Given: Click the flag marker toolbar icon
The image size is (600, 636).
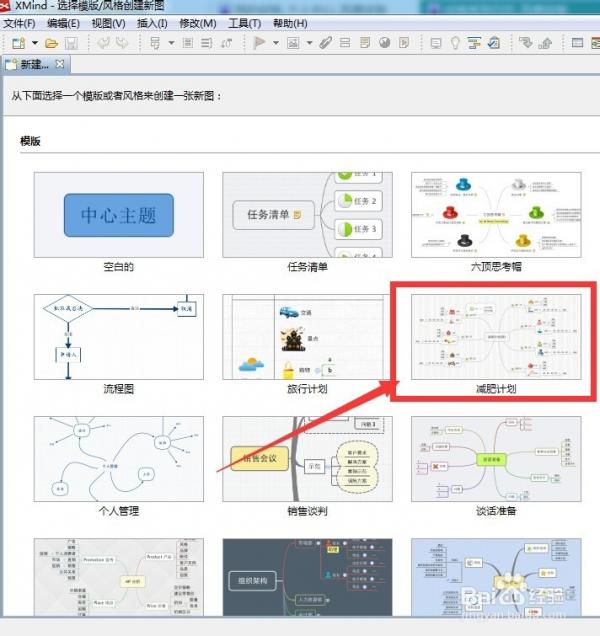Looking at the screenshot, I should tap(259, 42).
